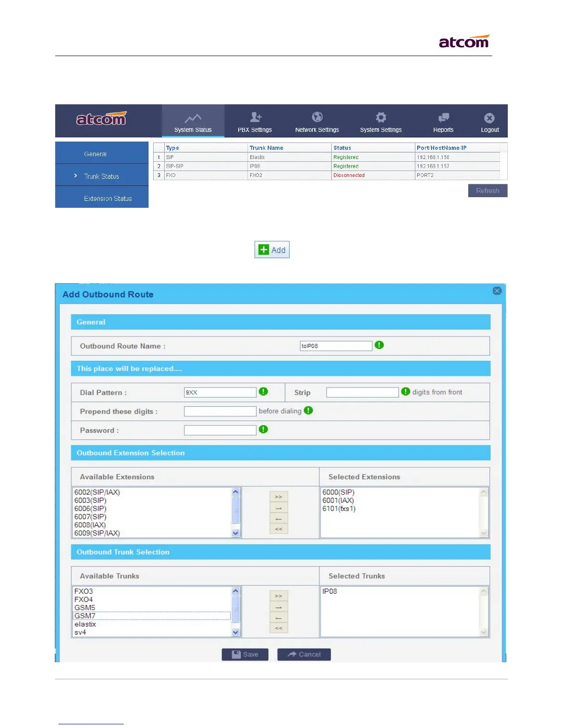Select FXO4 in Available Trunks
This screenshot has width=563, height=728.
point(83,600)
